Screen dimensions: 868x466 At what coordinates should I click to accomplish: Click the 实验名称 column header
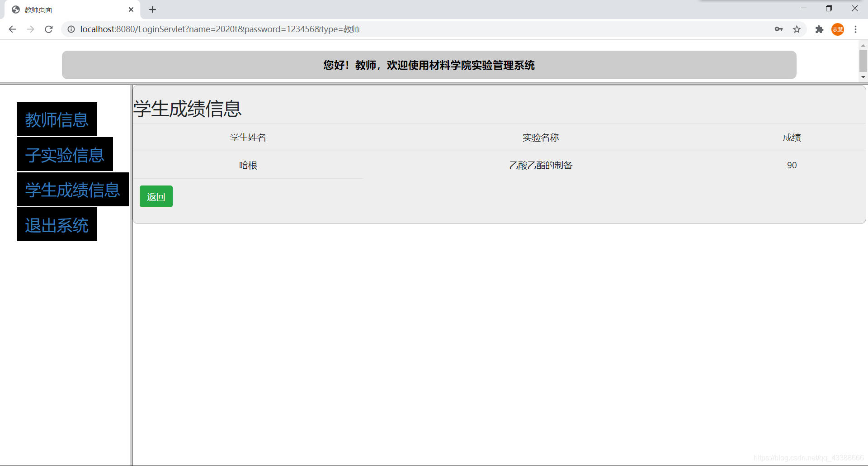pos(541,138)
